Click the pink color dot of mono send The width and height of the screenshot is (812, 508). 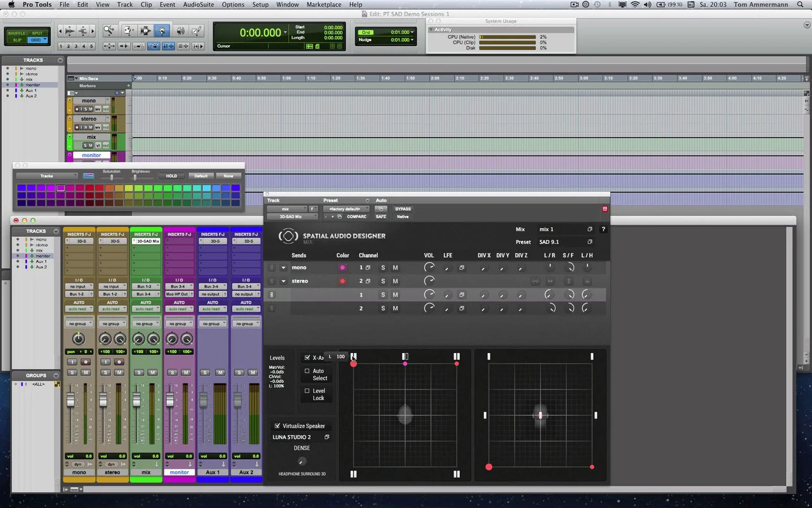coord(343,267)
